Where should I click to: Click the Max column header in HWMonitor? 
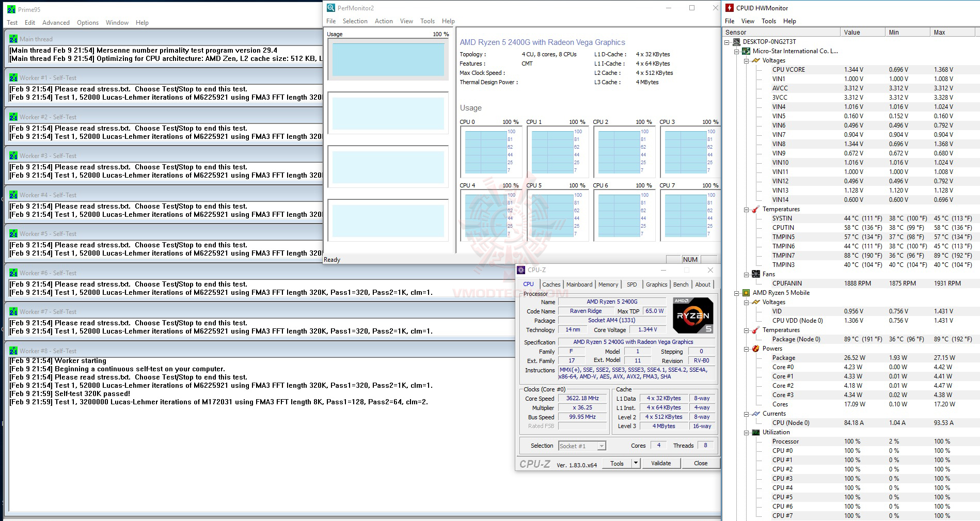pos(952,32)
